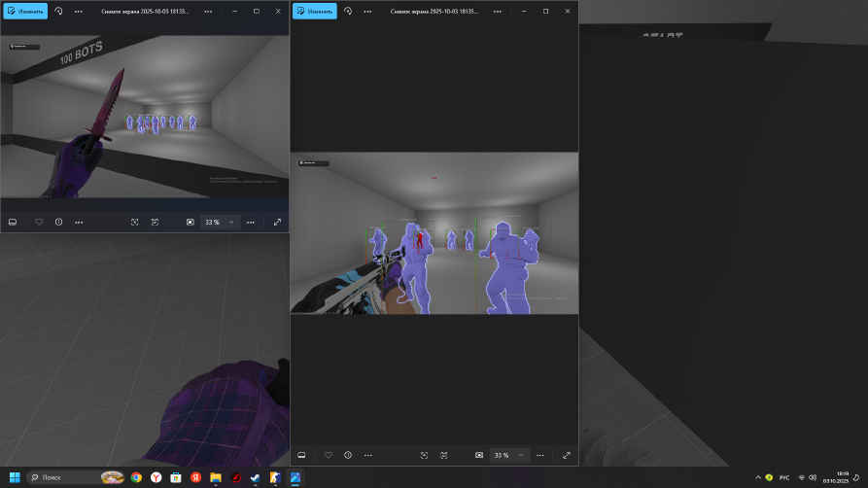Show file info for rifle screenshot
Screen dimensions: 868x488
[348, 455]
